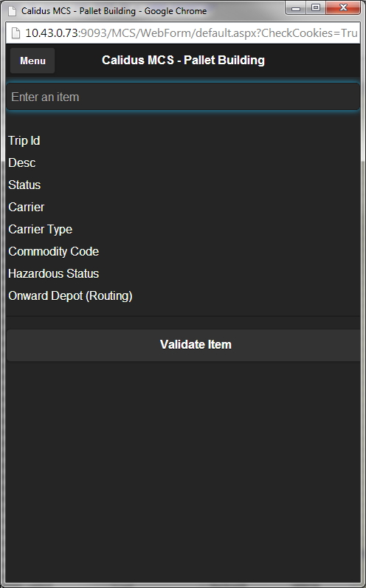Minimize the Chrome window
Viewport: 366px width, 588px height.
[296, 7]
